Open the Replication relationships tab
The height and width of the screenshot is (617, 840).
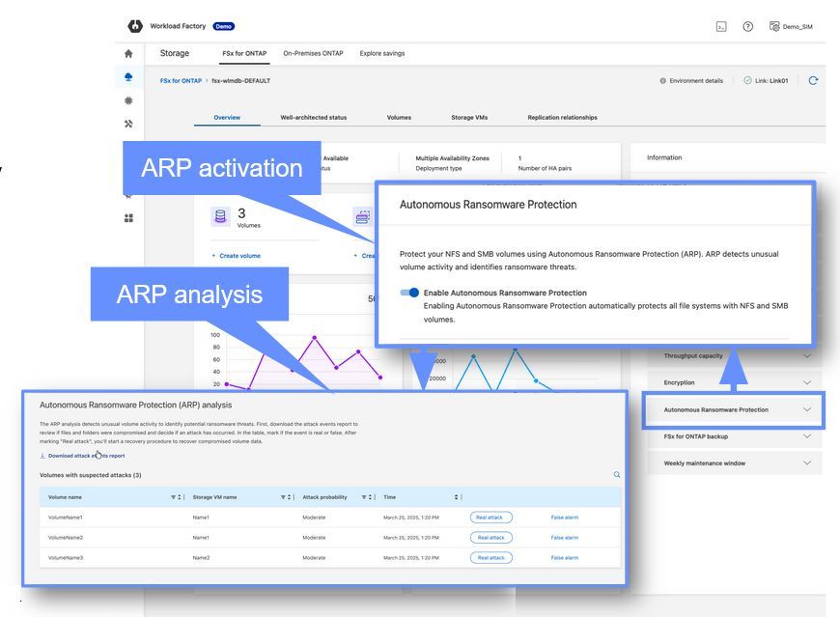(563, 117)
